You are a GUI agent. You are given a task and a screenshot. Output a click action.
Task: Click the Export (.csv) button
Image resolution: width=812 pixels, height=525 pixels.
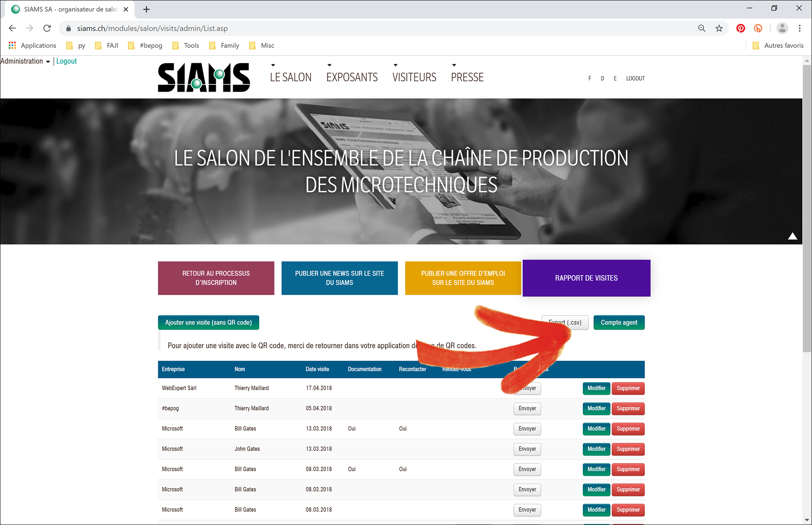[565, 322]
